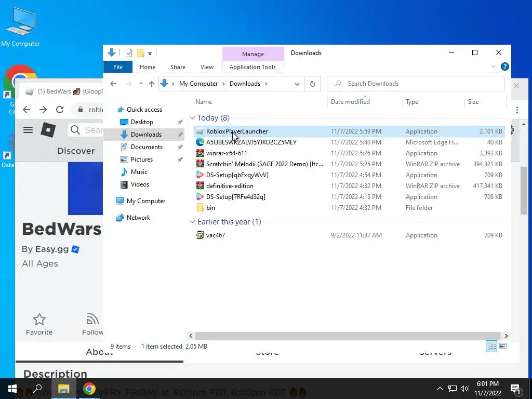The width and height of the screenshot is (532, 399).
Task: Favorite the BedWars game
Action: click(39, 324)
